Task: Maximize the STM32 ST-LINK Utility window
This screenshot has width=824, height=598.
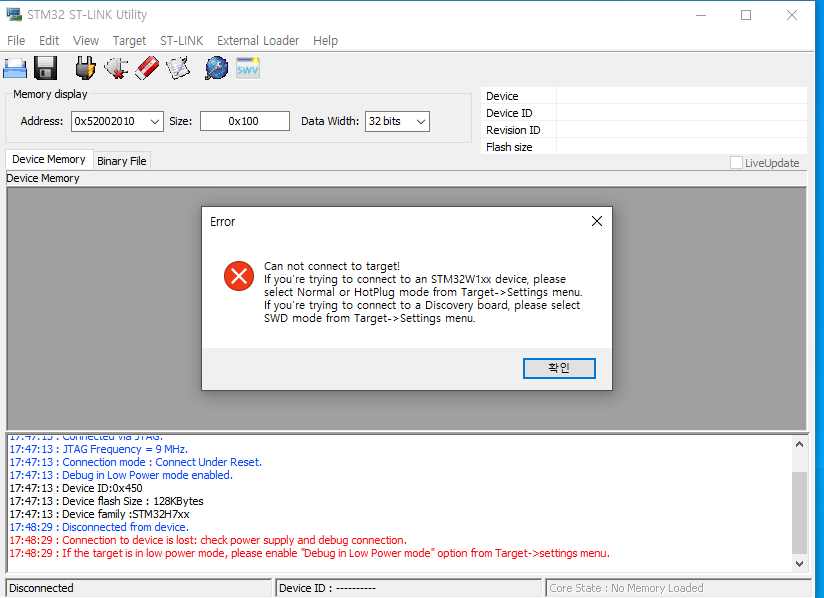Action: coord(746,15)
